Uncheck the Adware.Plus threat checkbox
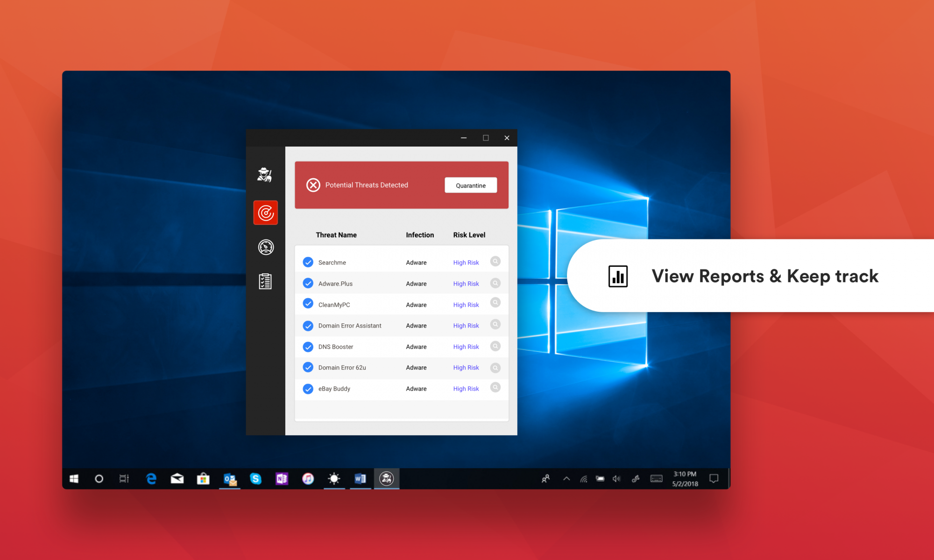934x560 pixels. pyautogui.click(x=308, y=283)
